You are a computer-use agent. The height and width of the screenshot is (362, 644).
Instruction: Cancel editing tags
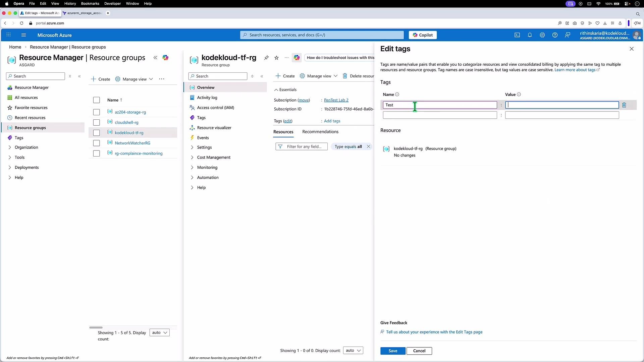(419, 351)
